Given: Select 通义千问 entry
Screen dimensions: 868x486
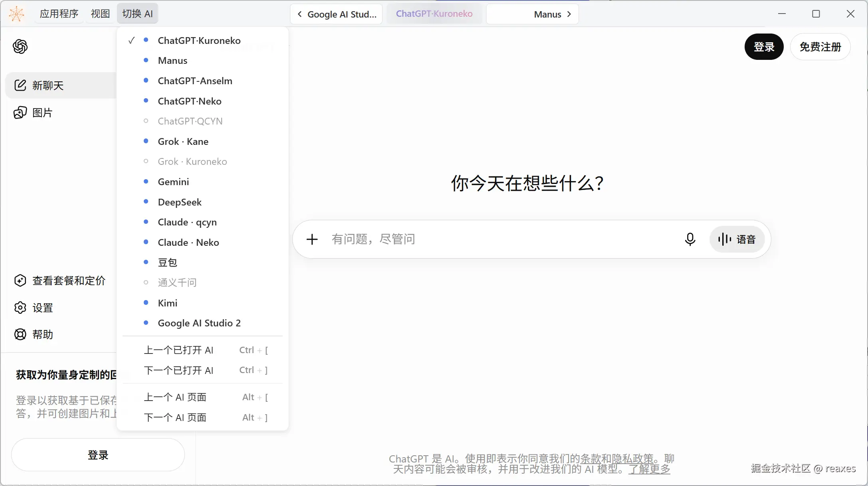Looking at the screenshot, I should tap(202, 283).
